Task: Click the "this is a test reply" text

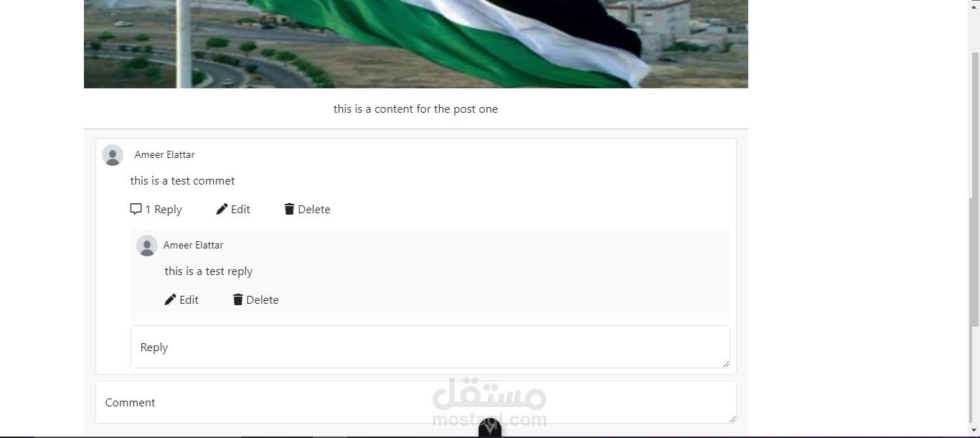Action: 209,271
